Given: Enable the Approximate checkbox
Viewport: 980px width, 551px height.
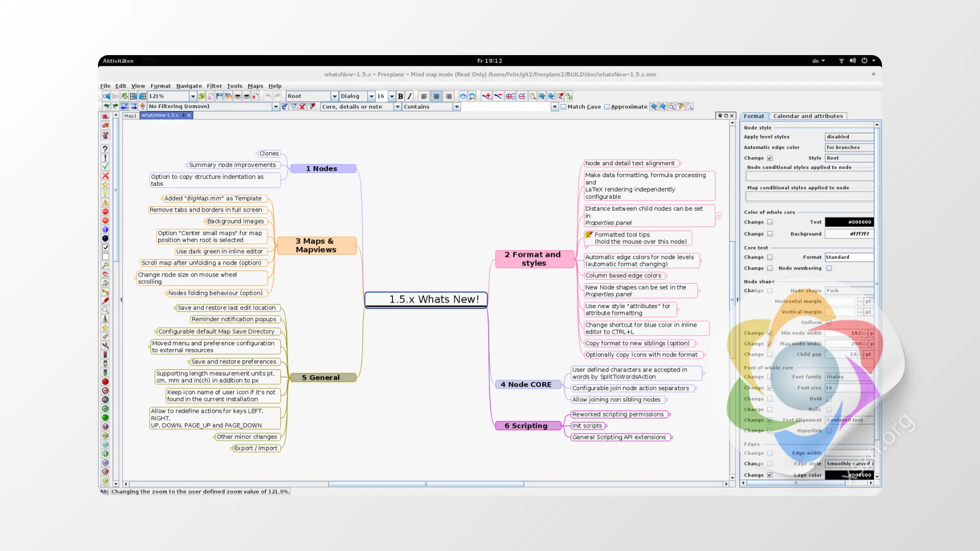Looking at the screenshot, I should (607, 107).
